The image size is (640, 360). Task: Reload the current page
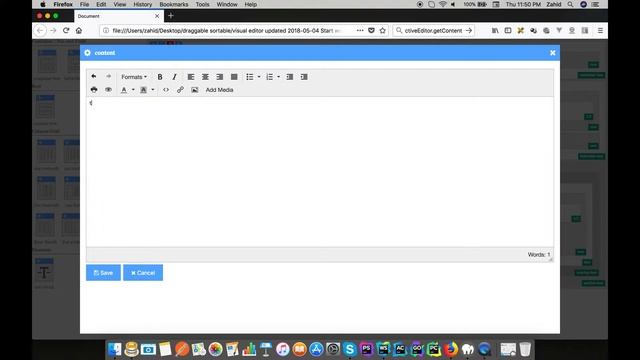(66, 30)
